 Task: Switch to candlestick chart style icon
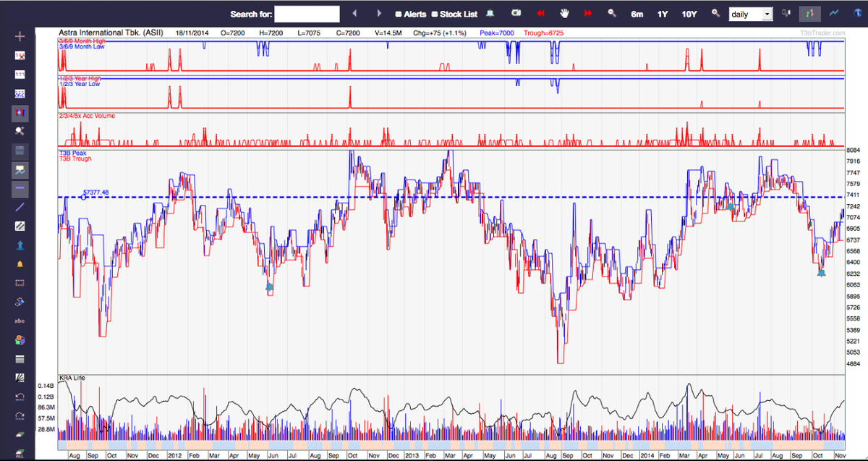tap(786, 14)
